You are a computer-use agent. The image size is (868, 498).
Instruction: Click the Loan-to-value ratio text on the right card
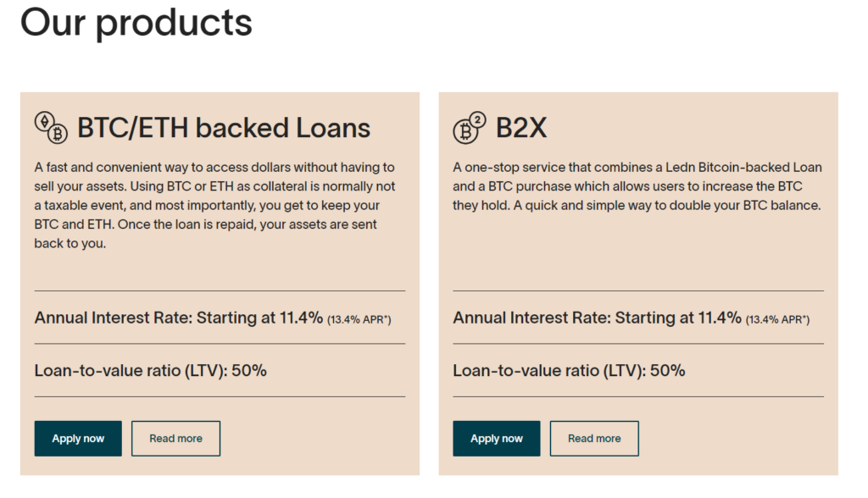(x=566, y=370)
